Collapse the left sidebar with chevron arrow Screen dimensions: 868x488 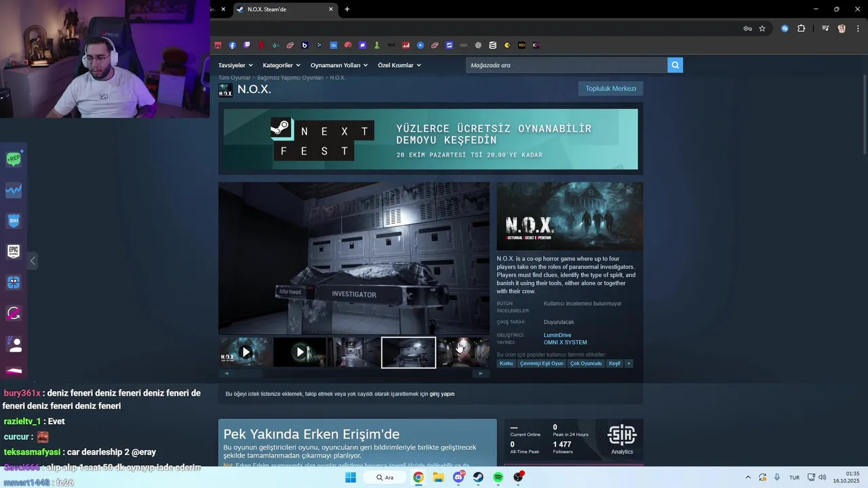[33, 260]
